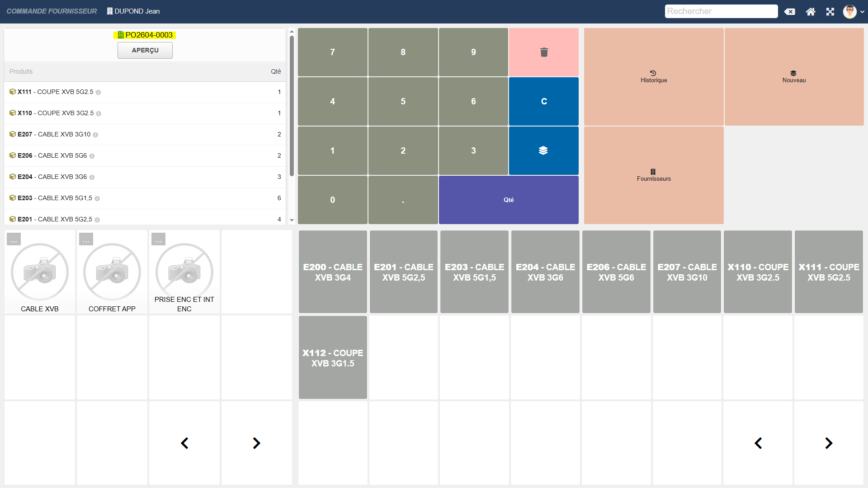Screen dimensions: 868x488
Task: Select product tile E200 - CABLE XVB 3G4
Action: tap(333, 272)
